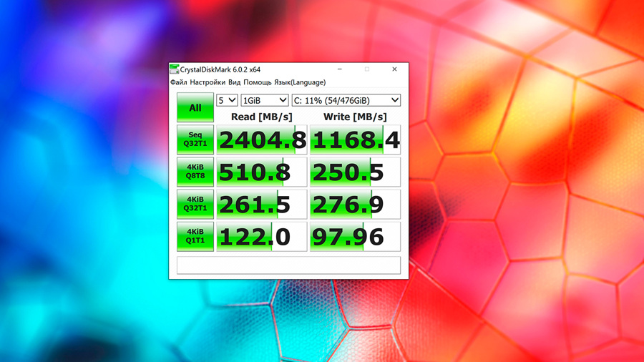Click the 4KiB Q8T8 read value 510.8
The width and height of the screenshot is (644, 362).
262,172
